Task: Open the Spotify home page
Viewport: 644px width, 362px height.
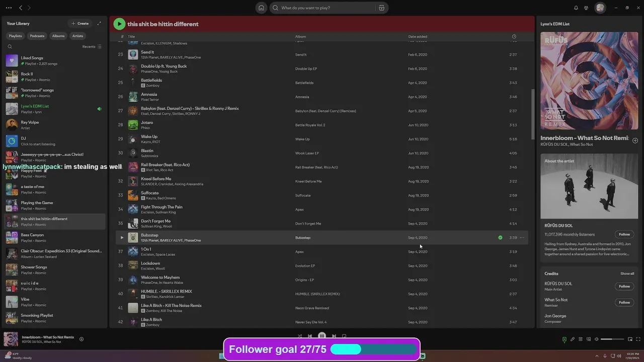Action: 261,8
